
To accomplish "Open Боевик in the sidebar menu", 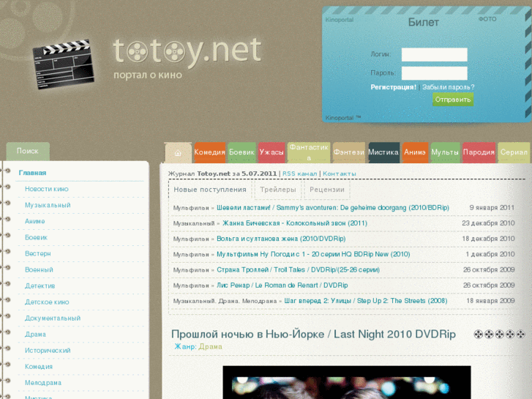I will (37, 238).
